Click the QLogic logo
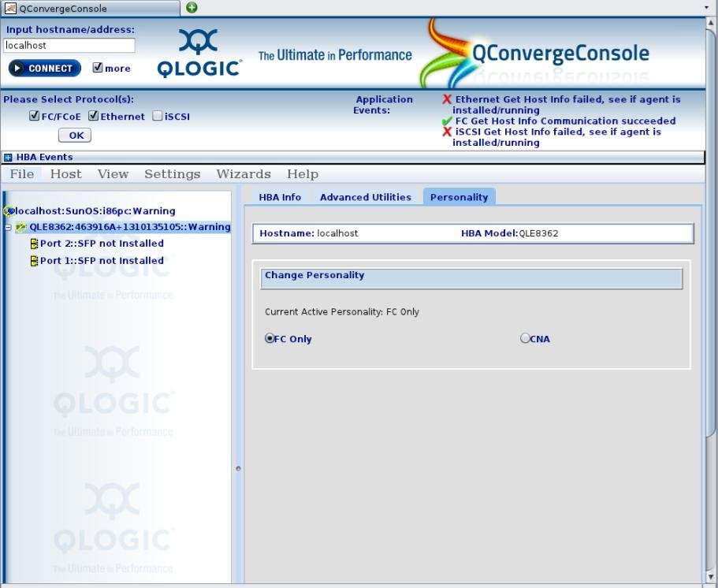Screen dimensions: 718x588 (199, 54)
